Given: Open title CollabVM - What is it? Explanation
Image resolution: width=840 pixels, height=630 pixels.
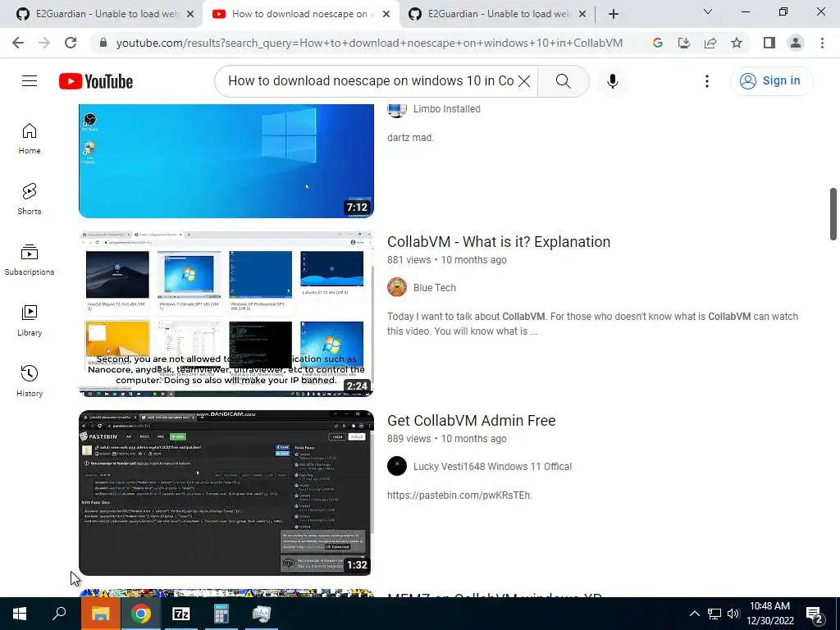Looking at the screenshot, I should pos(499,242).
